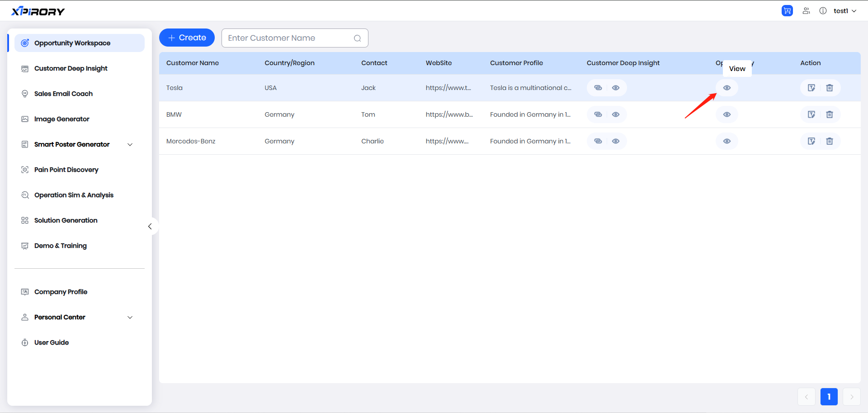The height and width of the screenshot is (413, 868).
Task: Expand the Smart Poster Generator submenu
Action: (x=130, y=145)
